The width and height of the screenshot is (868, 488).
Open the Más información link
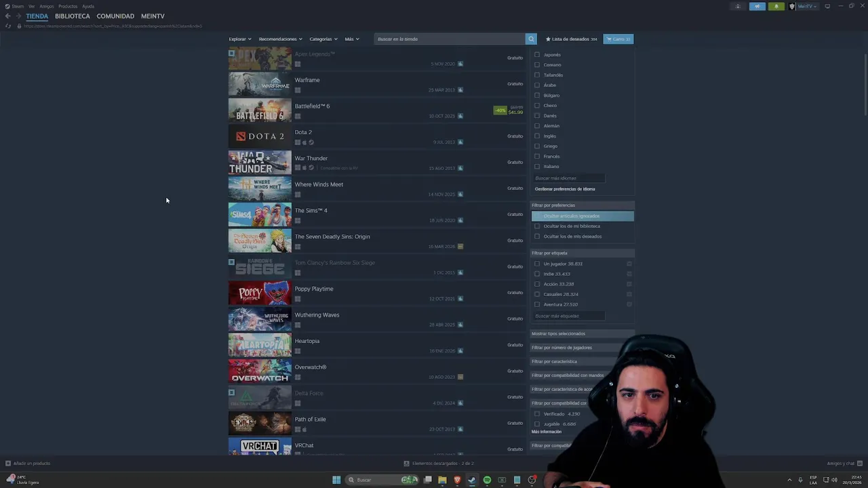[547, 432]
